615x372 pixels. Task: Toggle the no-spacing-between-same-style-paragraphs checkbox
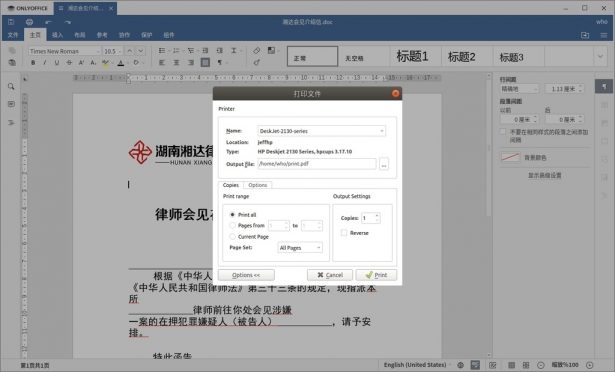click(x=502, y=132)
